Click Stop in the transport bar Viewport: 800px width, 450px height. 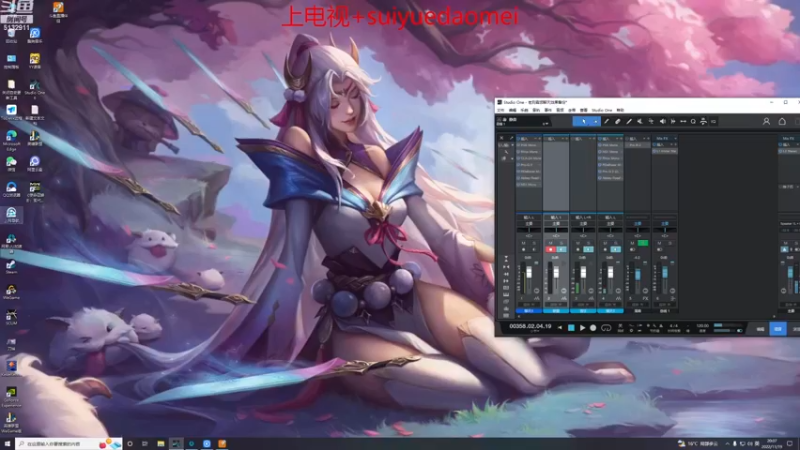571,328
